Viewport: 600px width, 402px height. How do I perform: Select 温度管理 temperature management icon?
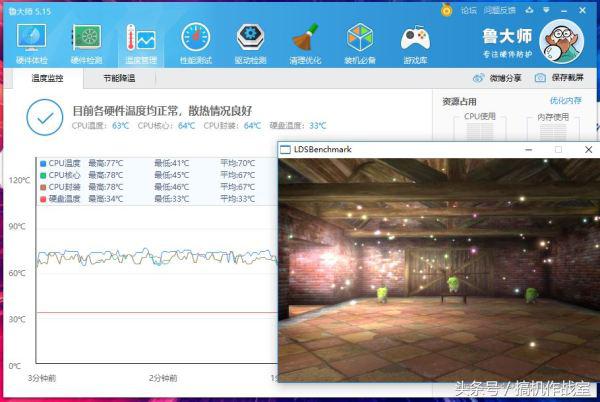pos(141,44)
